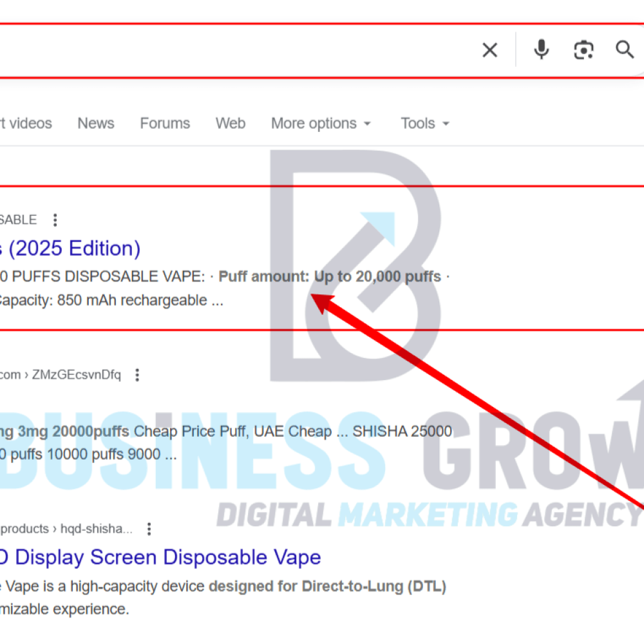Click the ZMzGEcsvnDfq URL breadcrumb
Viewport: 644px width, 644px height.
tap(61, 375)
